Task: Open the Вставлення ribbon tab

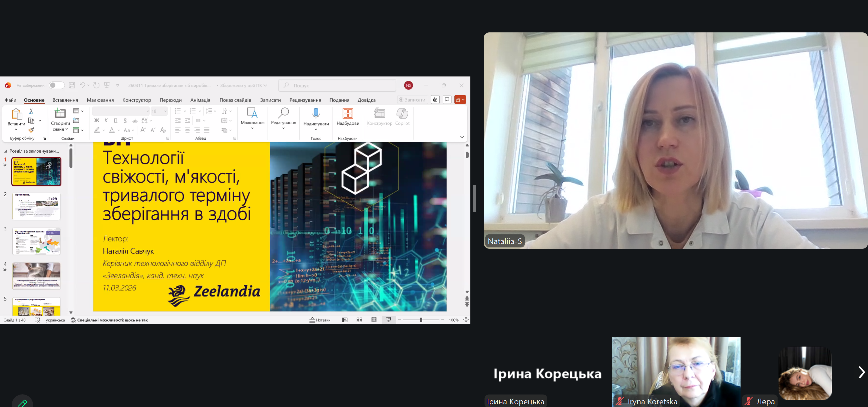Action: pyautogui.click(x=65, y=100)
